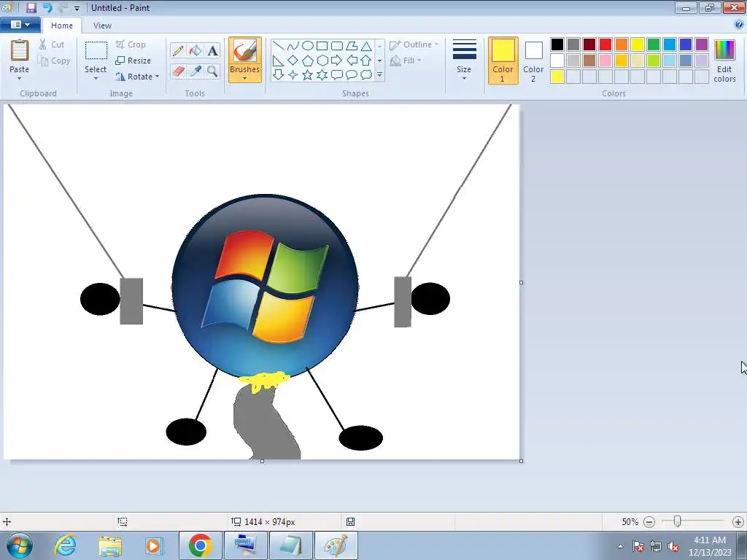Pick the black color swatch
The width and height of the screenshot is (747, 560).
point(557,44)
